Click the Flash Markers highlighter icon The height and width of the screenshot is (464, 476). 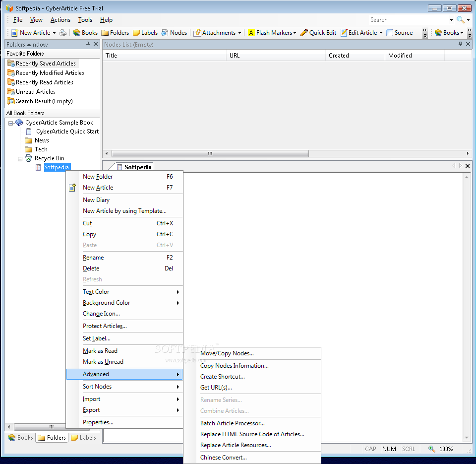251,33
